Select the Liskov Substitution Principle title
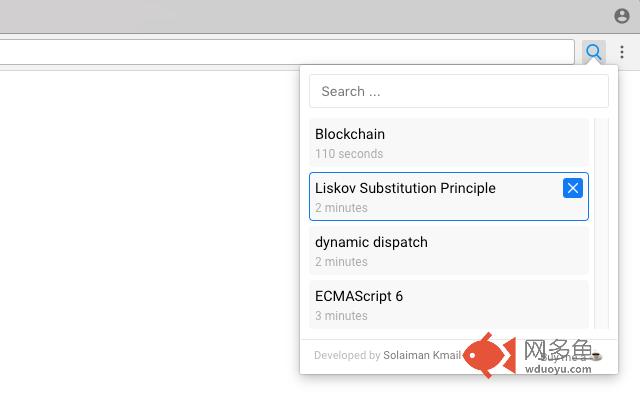 pyautogui.click(x=405, y=188)
